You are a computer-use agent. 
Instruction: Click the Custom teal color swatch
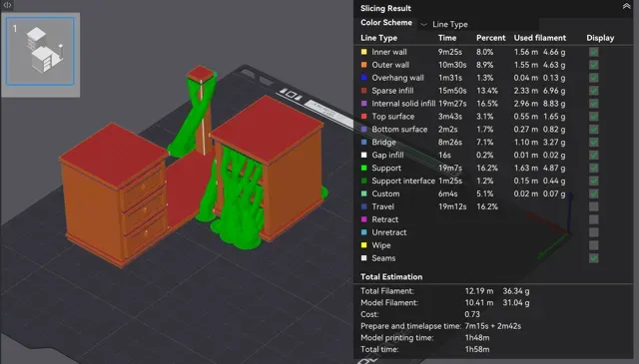click(x=363, y=193)
